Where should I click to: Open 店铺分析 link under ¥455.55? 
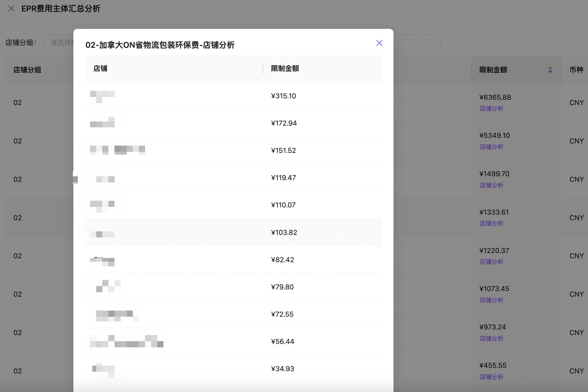(x=491, y=377)
